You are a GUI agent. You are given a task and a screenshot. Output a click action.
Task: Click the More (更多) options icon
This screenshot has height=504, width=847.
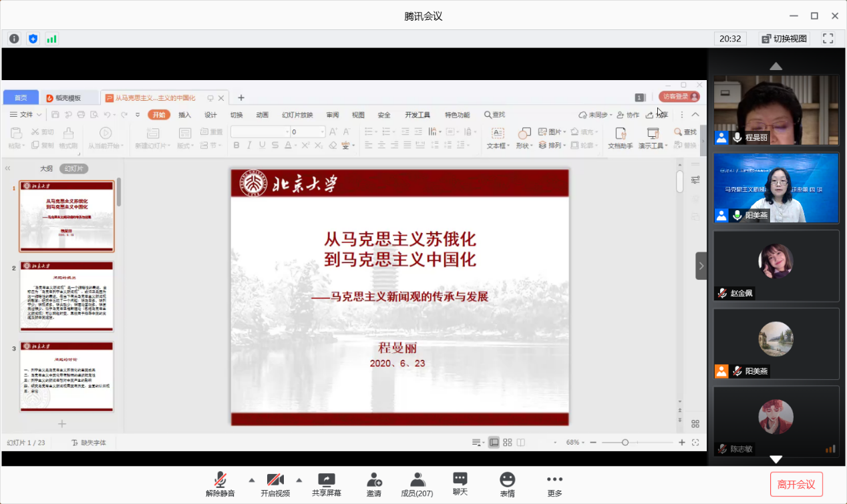tap(554, 480)
